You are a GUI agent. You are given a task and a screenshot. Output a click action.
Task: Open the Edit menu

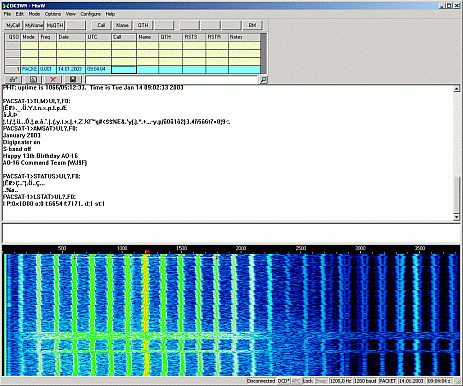(x=20, y=14)
